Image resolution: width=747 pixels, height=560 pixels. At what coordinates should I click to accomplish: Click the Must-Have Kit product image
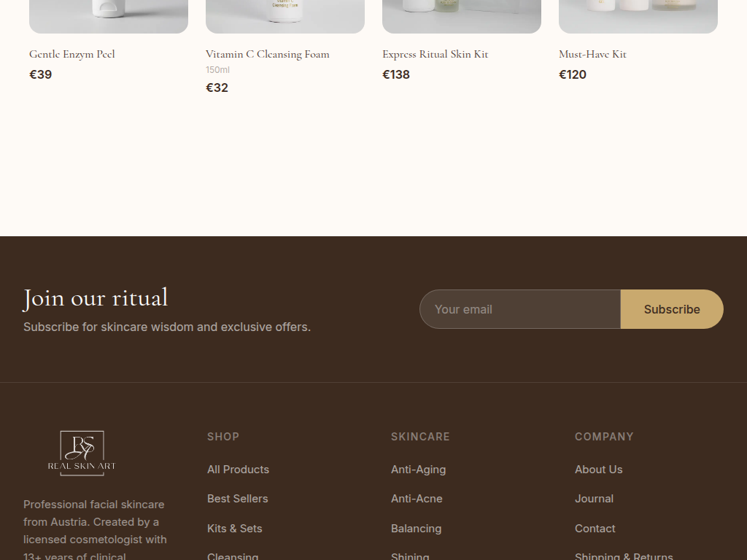point(638,16)
